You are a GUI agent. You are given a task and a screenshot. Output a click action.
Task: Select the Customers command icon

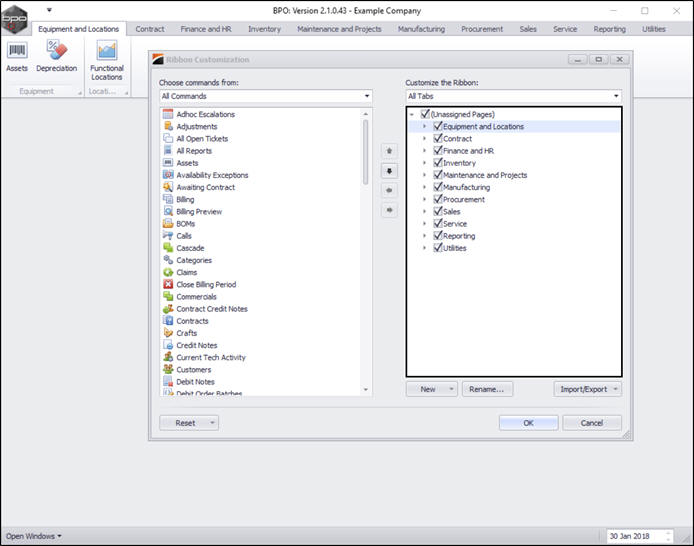click(168, 369)
